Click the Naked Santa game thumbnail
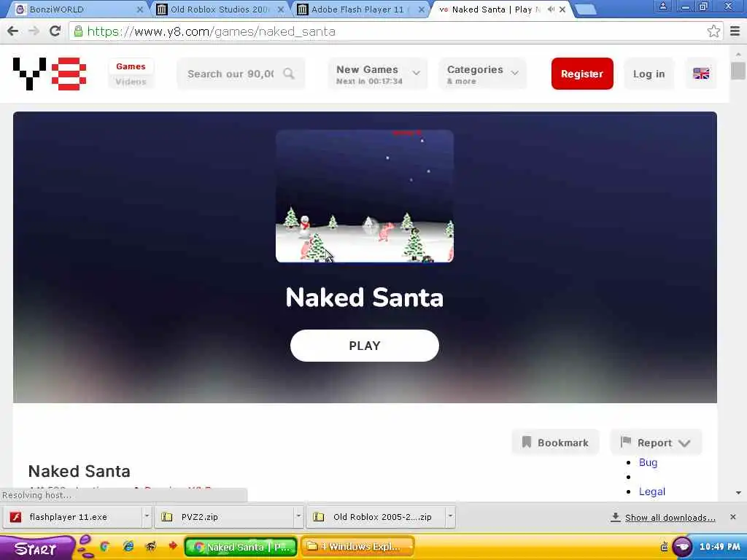This screenshot has height=560, width=747. point(365,195)
